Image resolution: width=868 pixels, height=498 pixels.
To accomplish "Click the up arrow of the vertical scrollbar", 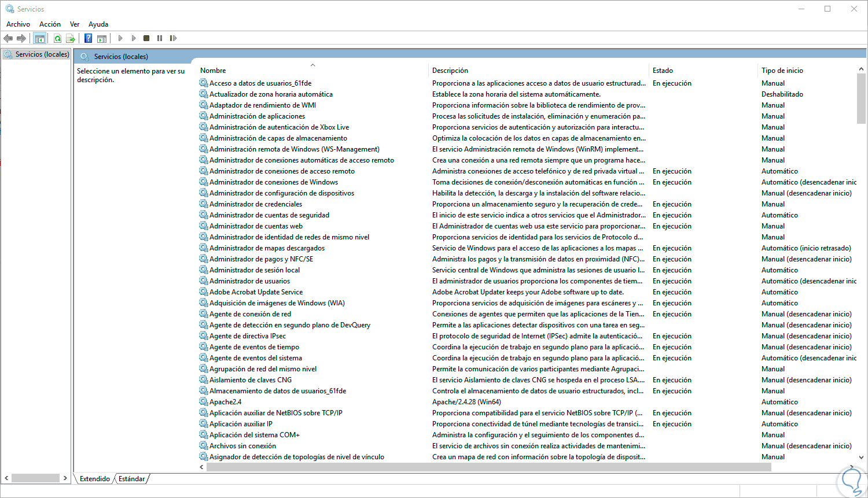I will click(x=862, y=69).
